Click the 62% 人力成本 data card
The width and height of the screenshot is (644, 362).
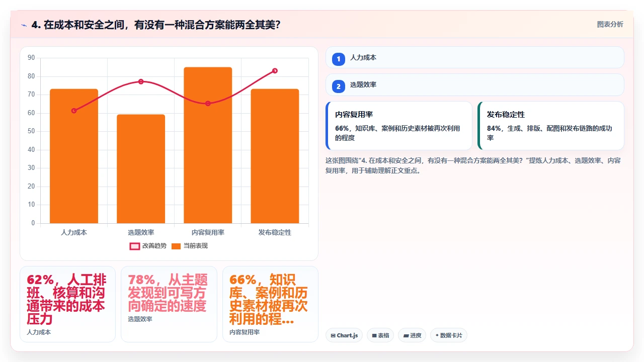[67, 304]
